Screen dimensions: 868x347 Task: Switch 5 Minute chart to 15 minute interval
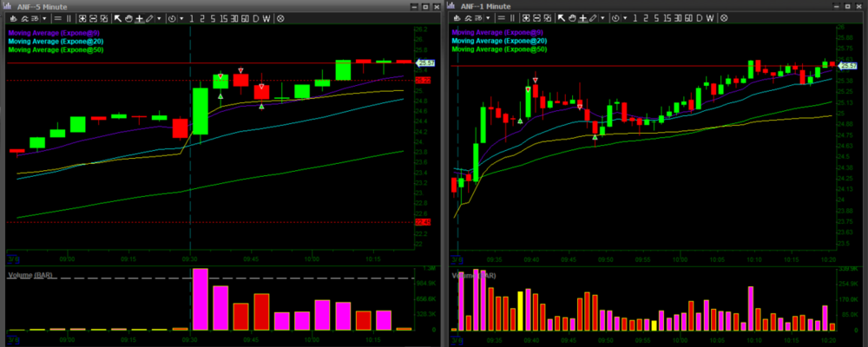coord(222,17)
